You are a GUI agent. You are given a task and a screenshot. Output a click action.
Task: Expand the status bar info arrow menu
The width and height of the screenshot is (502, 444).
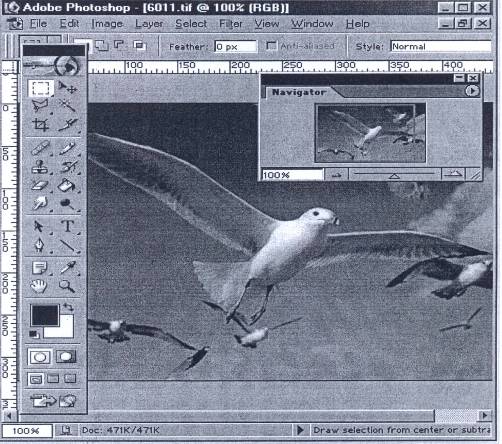tap(300, 430)
